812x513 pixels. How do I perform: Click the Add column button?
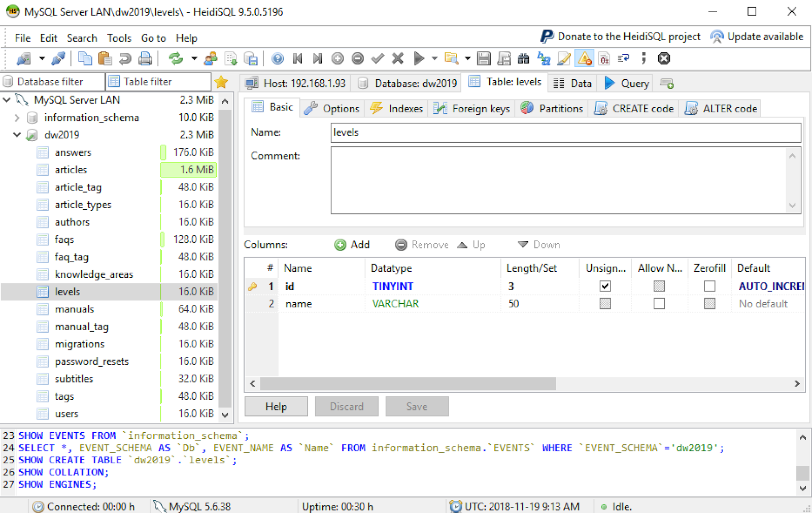click(x=352, y=245)
